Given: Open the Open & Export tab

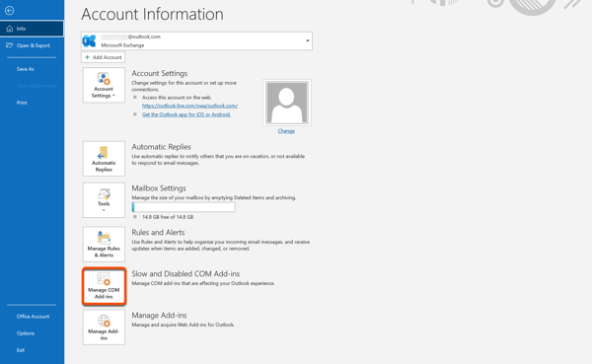Looking at the screenshot, I should click(32, 45).
